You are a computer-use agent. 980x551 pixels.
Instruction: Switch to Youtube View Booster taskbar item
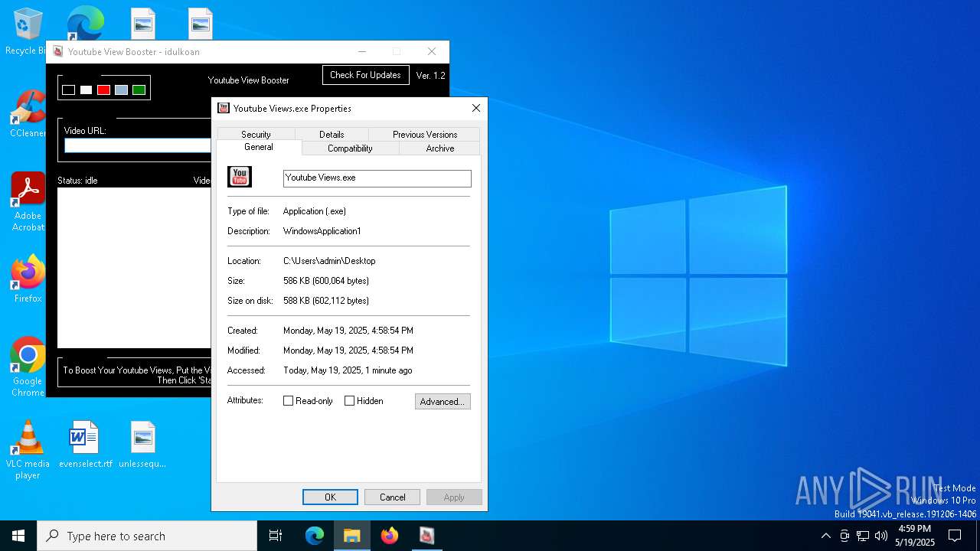click(427, 536)
